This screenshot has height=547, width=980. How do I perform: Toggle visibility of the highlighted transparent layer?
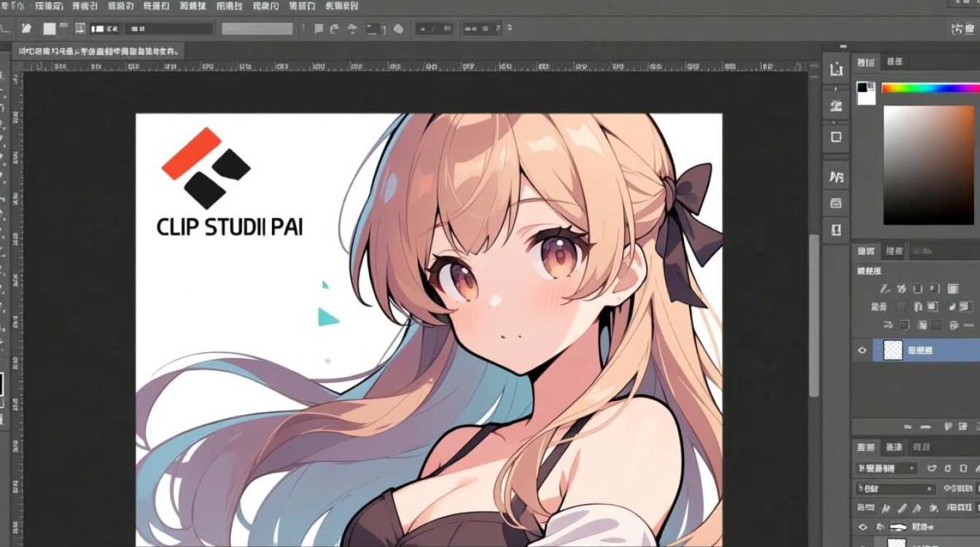(x=862, y=350)
